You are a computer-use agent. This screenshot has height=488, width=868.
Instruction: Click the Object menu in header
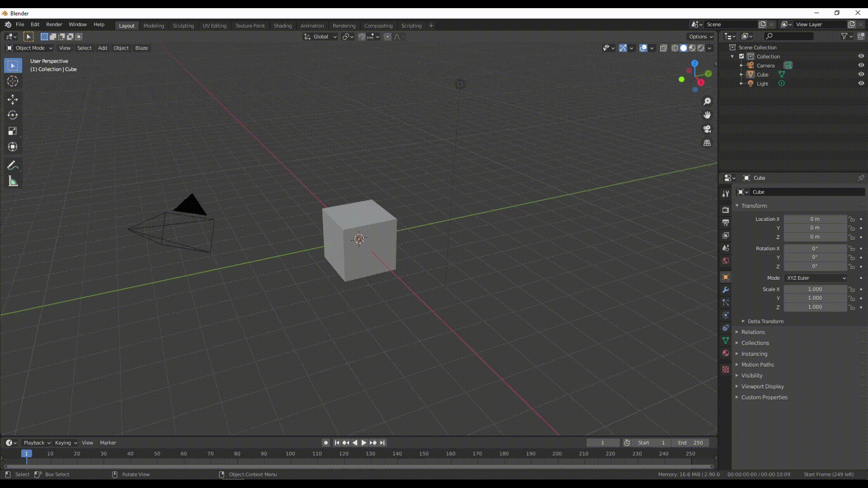[x=120, y=47]
